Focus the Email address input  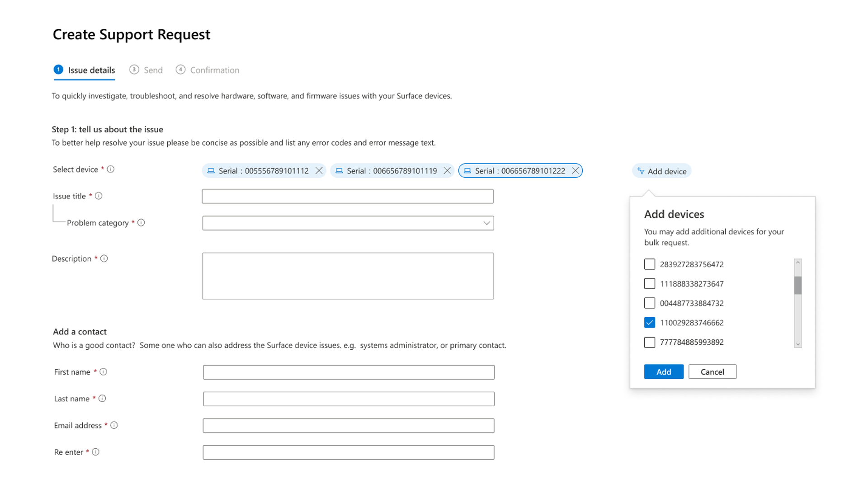pyautogui.click(x=349, y=426)
